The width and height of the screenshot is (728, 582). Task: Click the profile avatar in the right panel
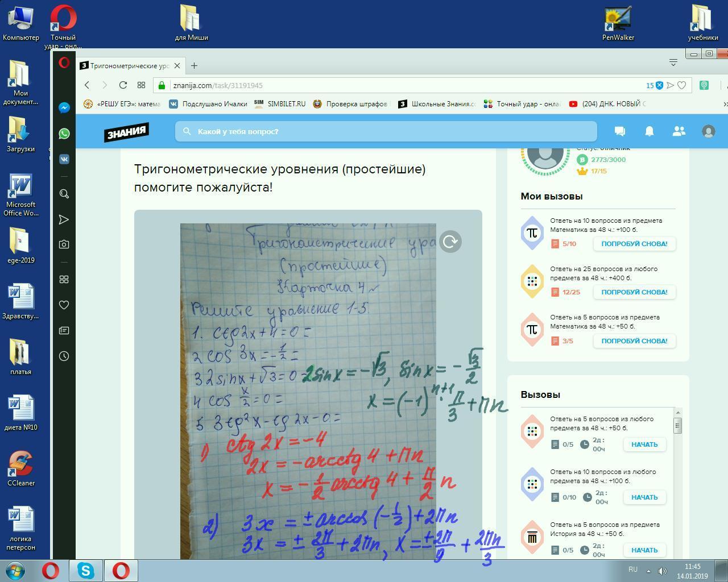point(545,155)
